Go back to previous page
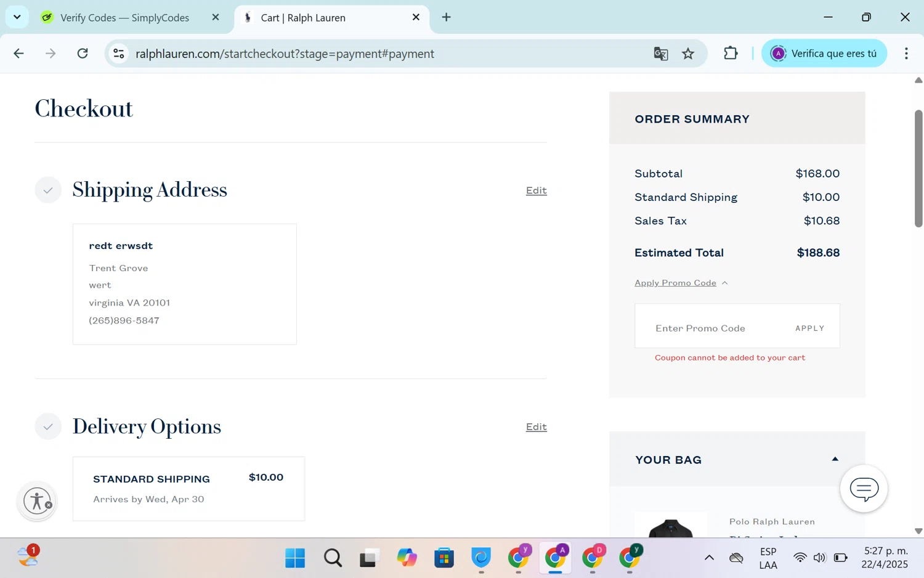The height and width of the screenshot is (578, 924). click(18, 54)
